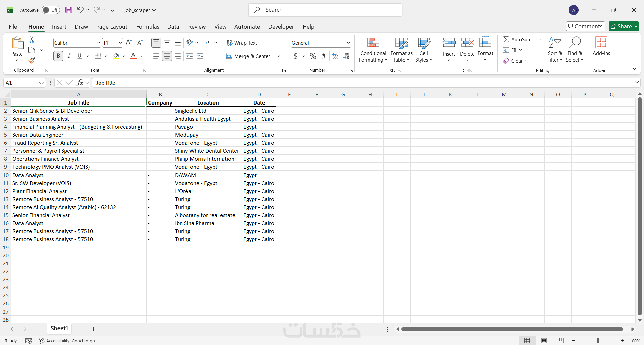Screen dimensions: 644x345
Task: Switch to Page Break Preview
Action: (x=561, y=341)
